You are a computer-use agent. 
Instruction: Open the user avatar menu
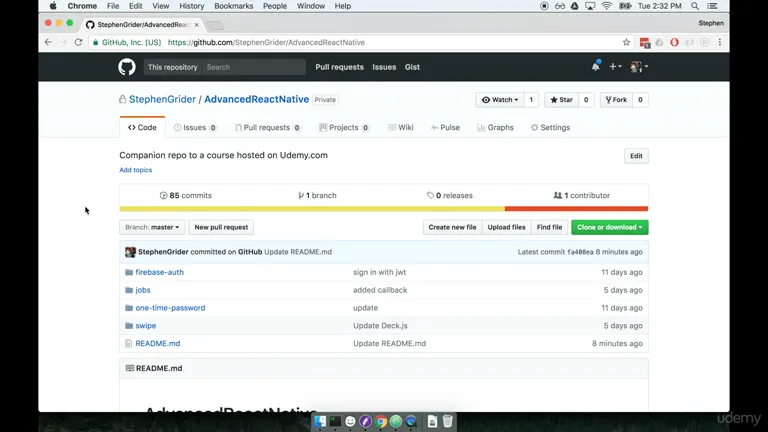point(639,67)
